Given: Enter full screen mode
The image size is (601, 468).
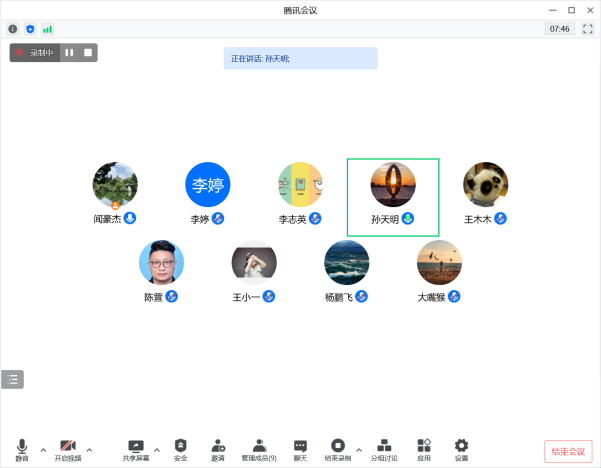Looking at the screenshot, I should [x=588, y=29].
